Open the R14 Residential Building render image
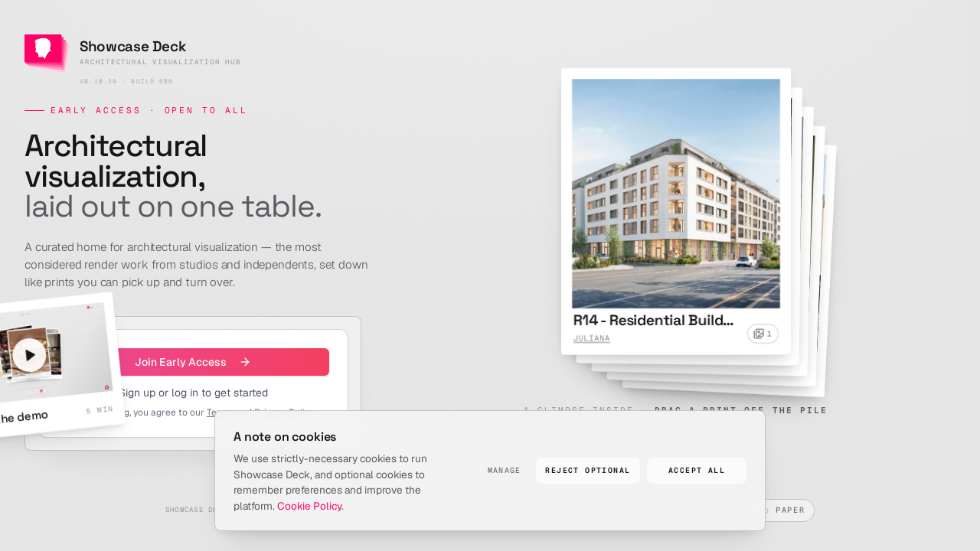This screenshot has height=551, width=980. [676, 194]
